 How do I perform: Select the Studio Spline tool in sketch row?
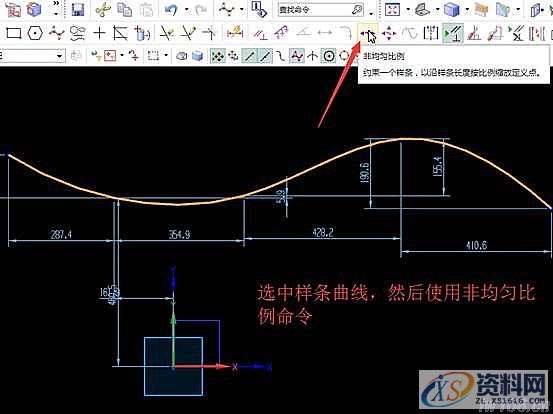point(56,33)
